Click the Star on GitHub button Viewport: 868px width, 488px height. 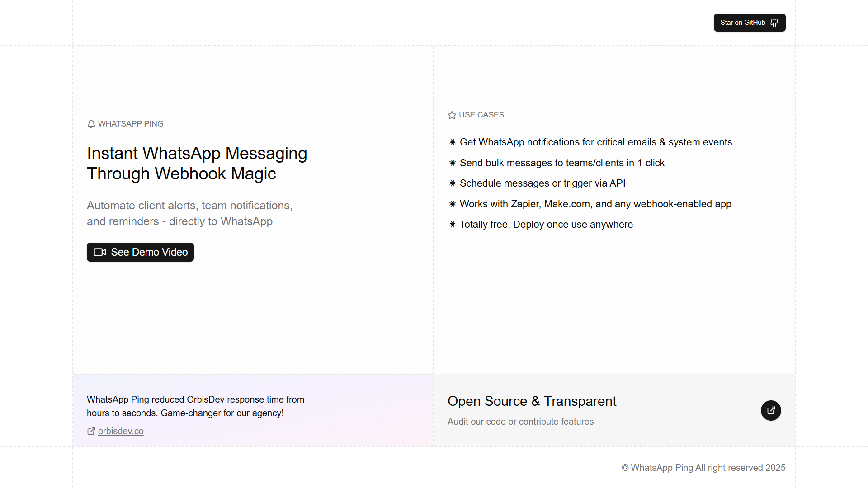[750, 23]
